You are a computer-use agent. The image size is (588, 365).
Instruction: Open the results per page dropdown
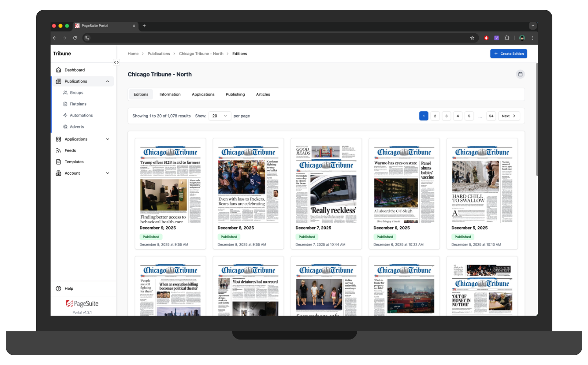point(220,116)
